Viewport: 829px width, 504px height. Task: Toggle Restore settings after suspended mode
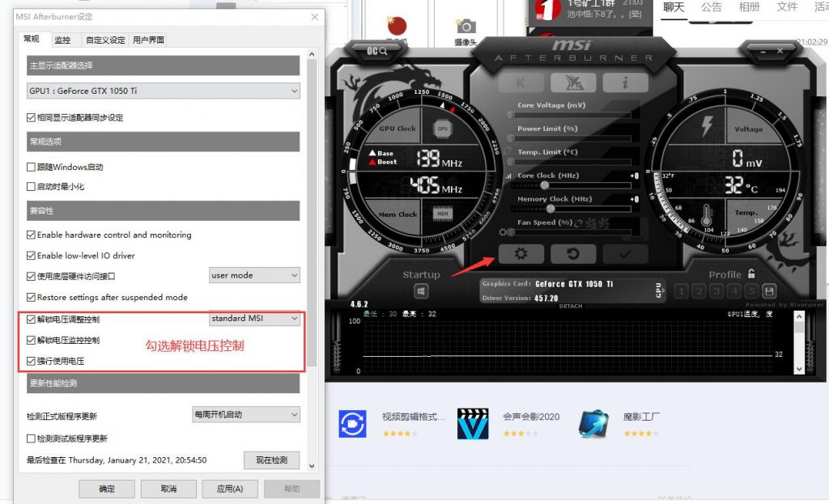32,298
